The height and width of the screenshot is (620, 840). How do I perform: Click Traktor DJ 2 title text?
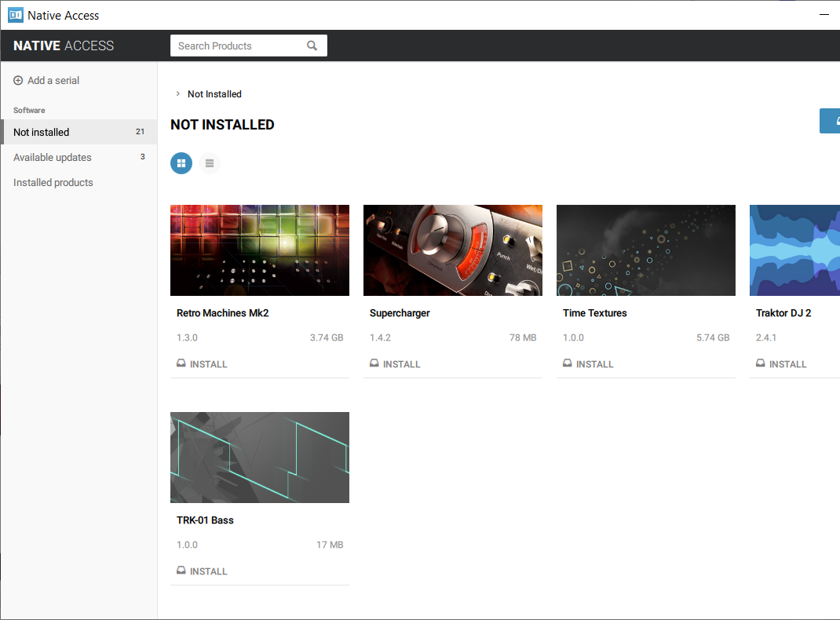click(783, 312)
